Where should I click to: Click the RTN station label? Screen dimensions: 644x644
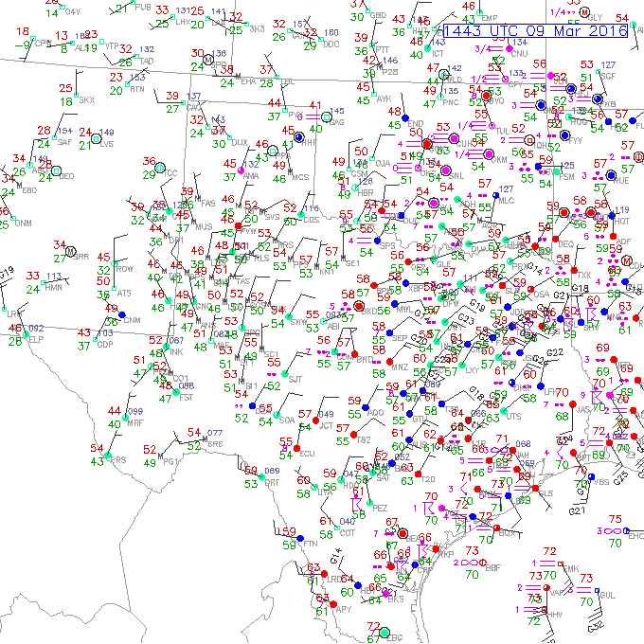[137, 89]
